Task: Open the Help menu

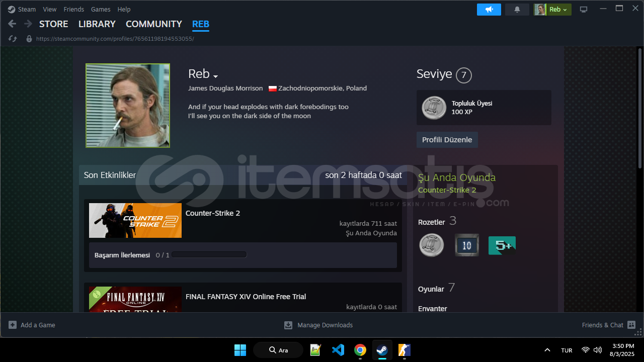Action: [x=124, y=9]
